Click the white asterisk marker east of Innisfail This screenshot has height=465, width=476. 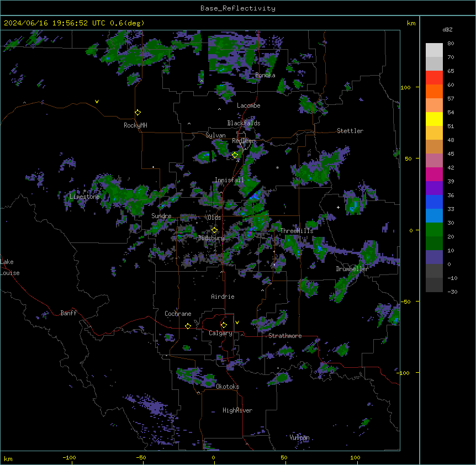point(277,167)
